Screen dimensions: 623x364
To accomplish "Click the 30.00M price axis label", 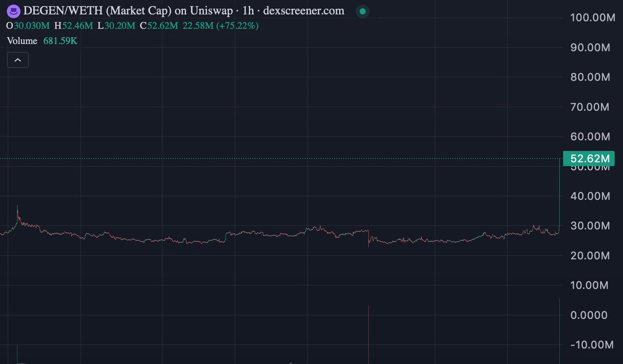I will [x=590, y=226].
